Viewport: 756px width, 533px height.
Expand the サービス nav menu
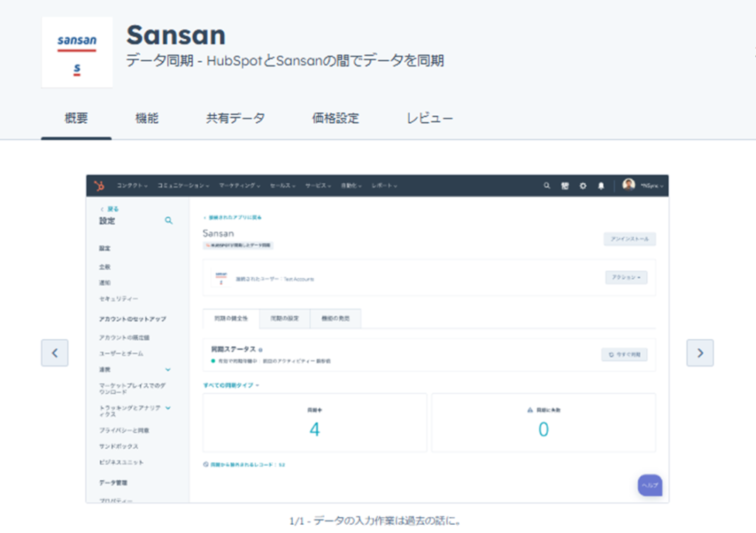point(317,185)
